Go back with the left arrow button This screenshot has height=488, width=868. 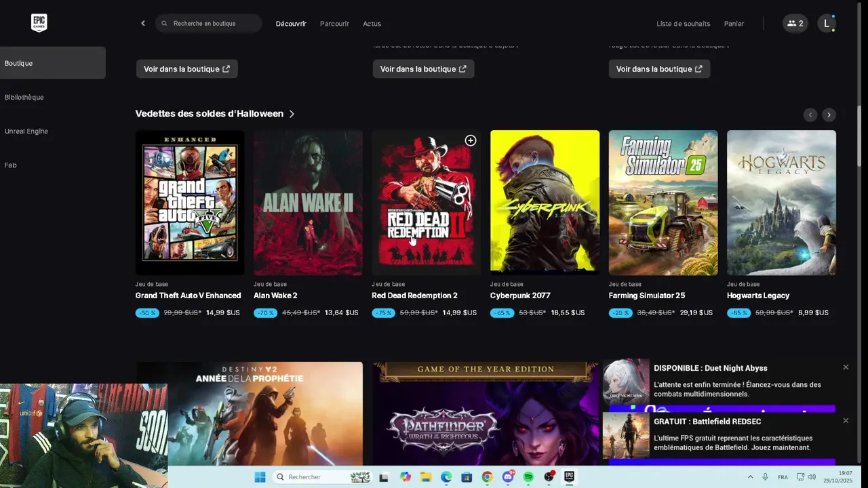point(142,24)
